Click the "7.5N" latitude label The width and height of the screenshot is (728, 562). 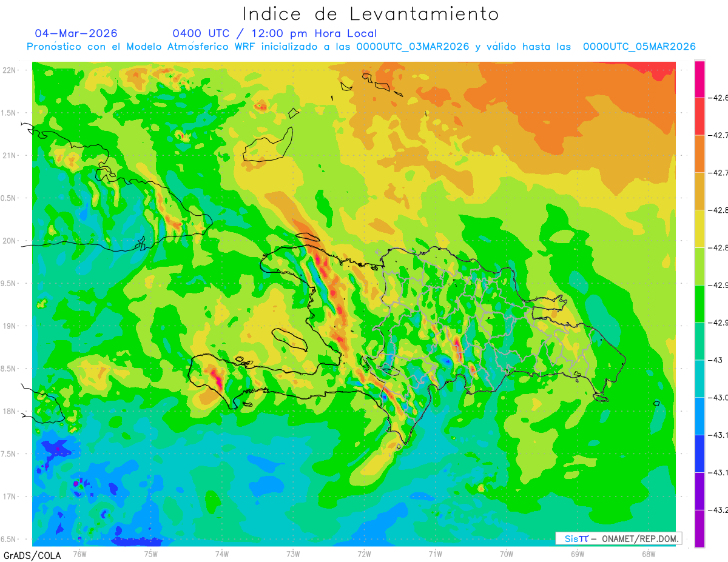pos(9,454)
